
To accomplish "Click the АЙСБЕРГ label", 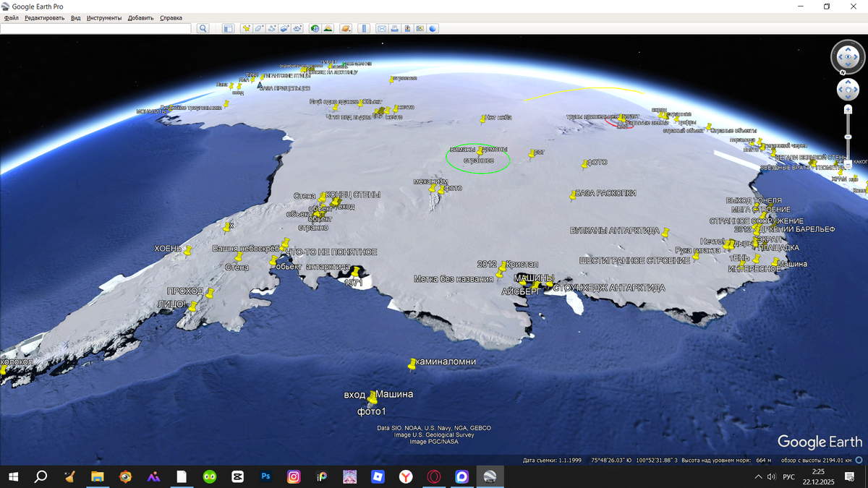I will click(x=521, y=291).
